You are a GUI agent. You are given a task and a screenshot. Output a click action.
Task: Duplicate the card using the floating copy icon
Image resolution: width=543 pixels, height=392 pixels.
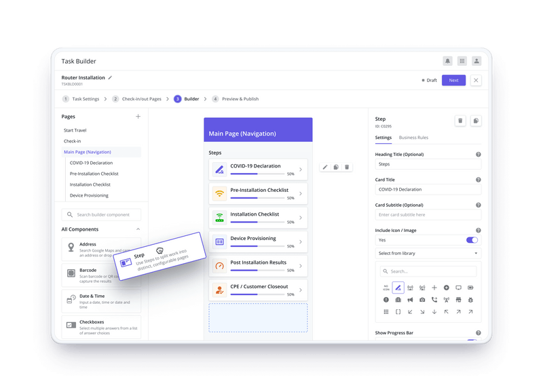(x=336, y=167)
